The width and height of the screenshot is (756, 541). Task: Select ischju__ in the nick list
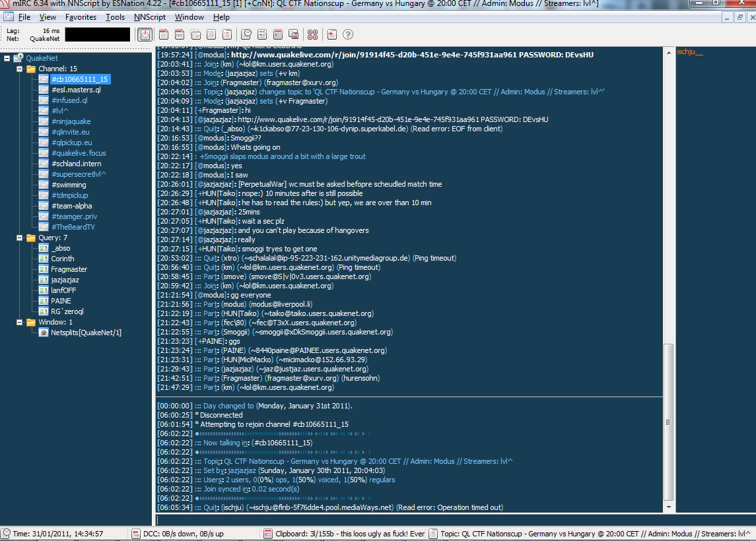pyautogui.click(x=690, y=51)
